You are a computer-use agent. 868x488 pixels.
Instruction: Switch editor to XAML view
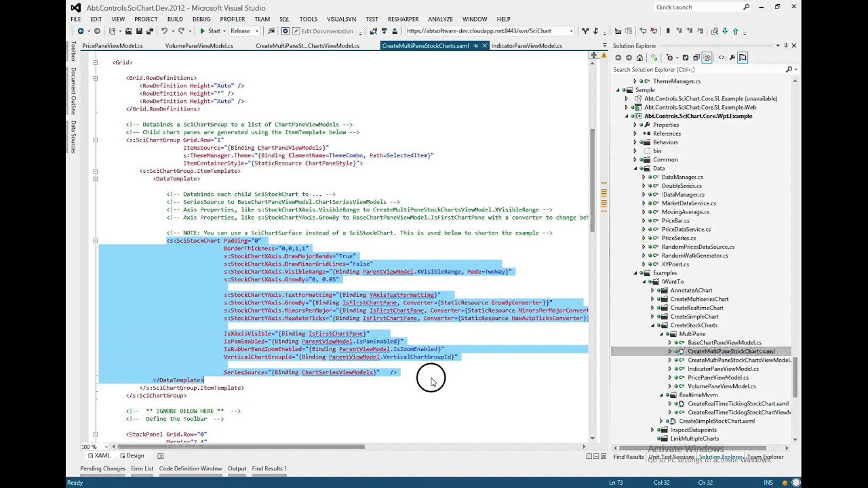pos(99,456)
